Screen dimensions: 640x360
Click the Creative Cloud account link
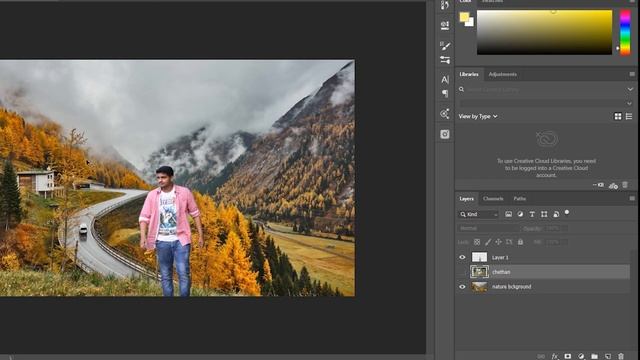546,168
